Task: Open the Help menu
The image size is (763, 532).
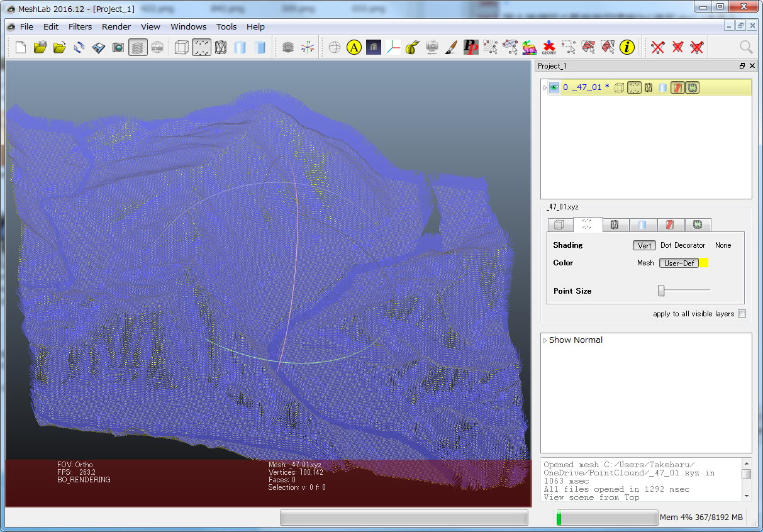Action: point(255,26)
